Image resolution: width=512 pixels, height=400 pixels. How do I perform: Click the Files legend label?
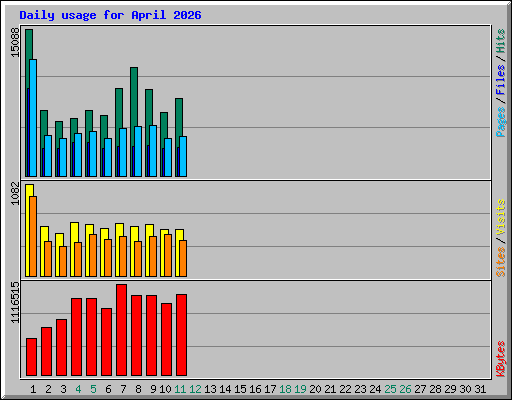coord(501,80)
